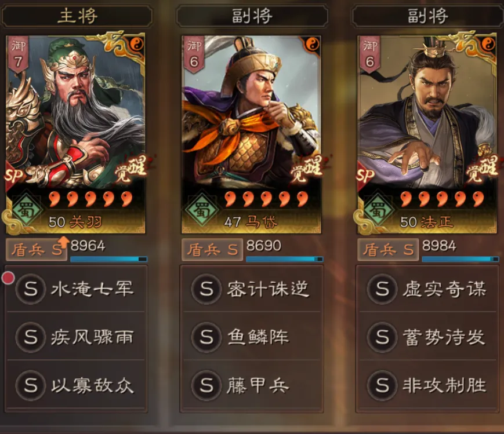Select the 主将 header tab
Image resolution: width=504 pixels, height=434 pixels.
click(77, 16)
